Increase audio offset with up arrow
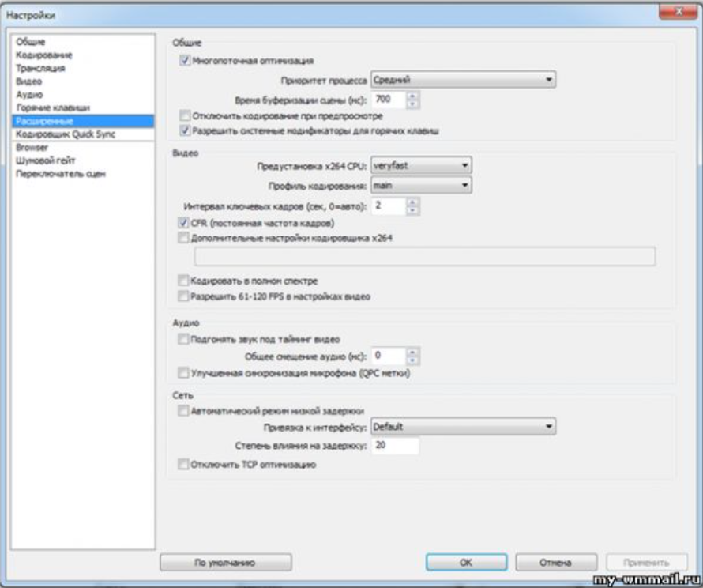The width and height of the screenshot is (703, 588). pyautogui.click(x=412, y=352)
